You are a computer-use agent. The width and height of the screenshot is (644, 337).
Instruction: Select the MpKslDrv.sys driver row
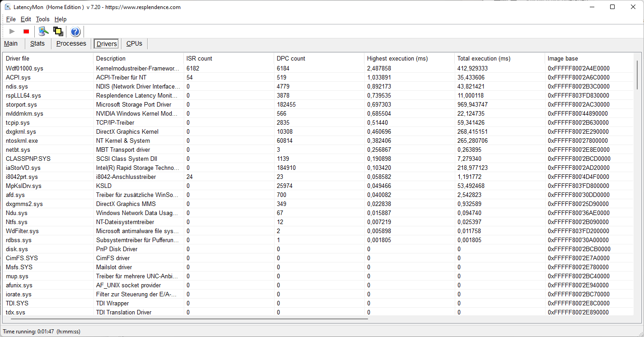click(x=318, y=186)
